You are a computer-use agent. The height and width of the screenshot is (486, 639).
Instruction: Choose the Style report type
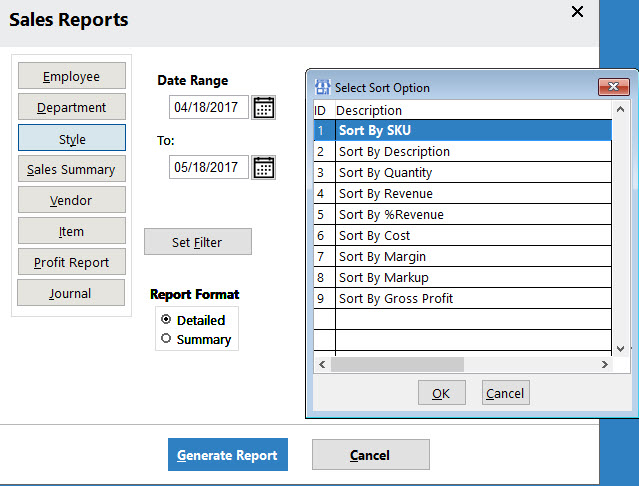tap(72, 138)
